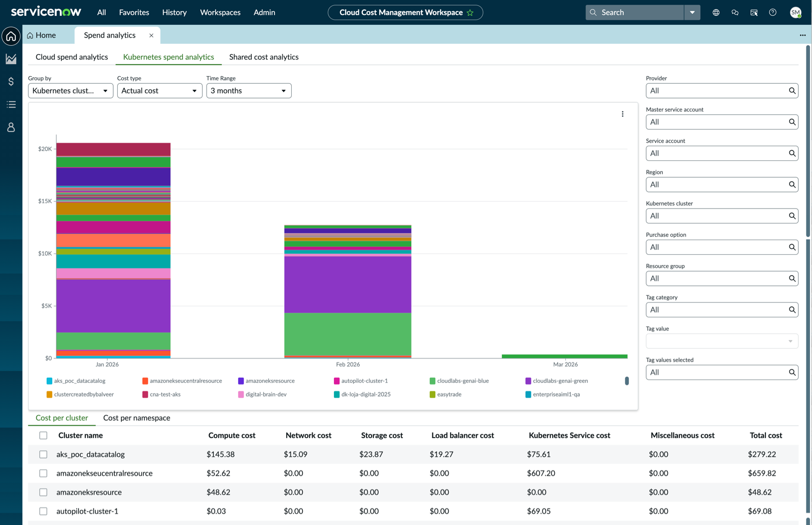
Task: Switch to Cost per namespace tab
Action: [x=137, y=418]
